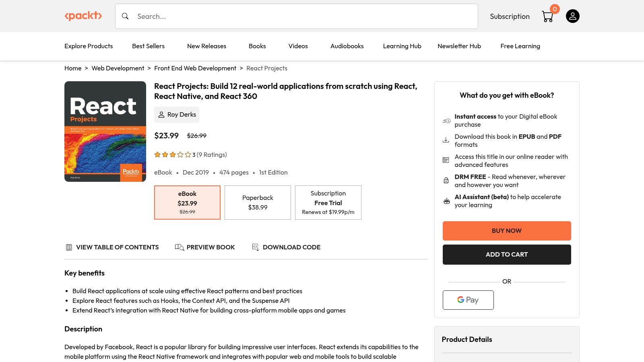Screen dimensions: 644x362
Task: Click the Description heading
Action: click(83, 329)
